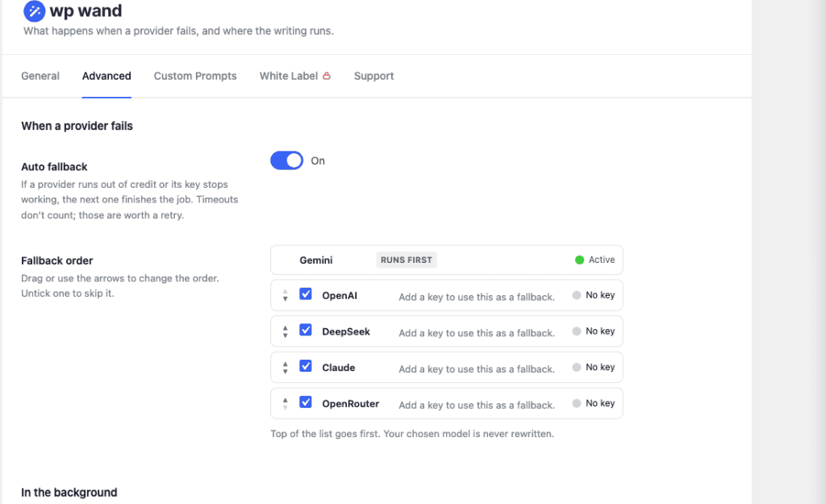Image resolution: width=826 pixels, height=504 pixels.
Task: Click the WP Wand logo icon
Action: point(34,10)
